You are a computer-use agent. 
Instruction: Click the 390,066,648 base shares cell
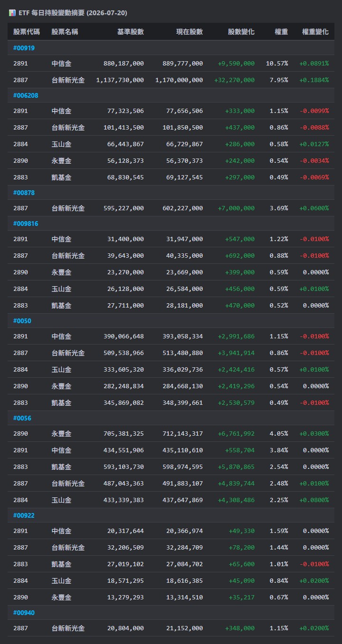click(123, 336)
